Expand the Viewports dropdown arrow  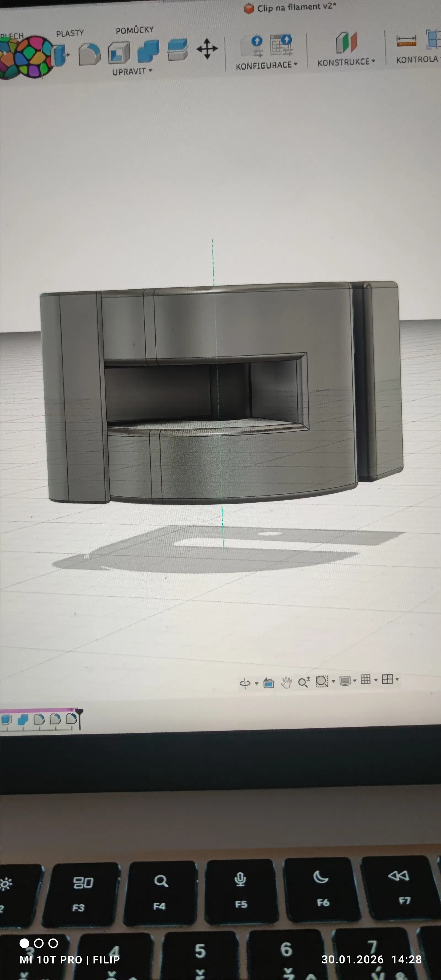(397, 680)
